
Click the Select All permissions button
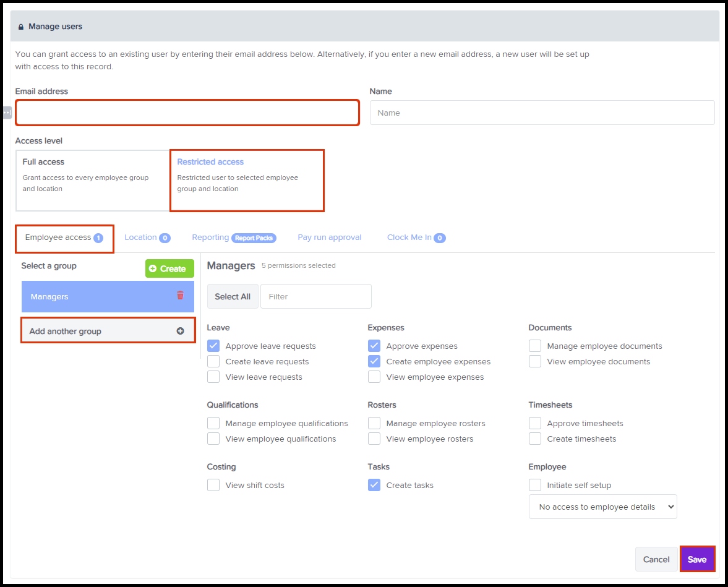[233, 296]
